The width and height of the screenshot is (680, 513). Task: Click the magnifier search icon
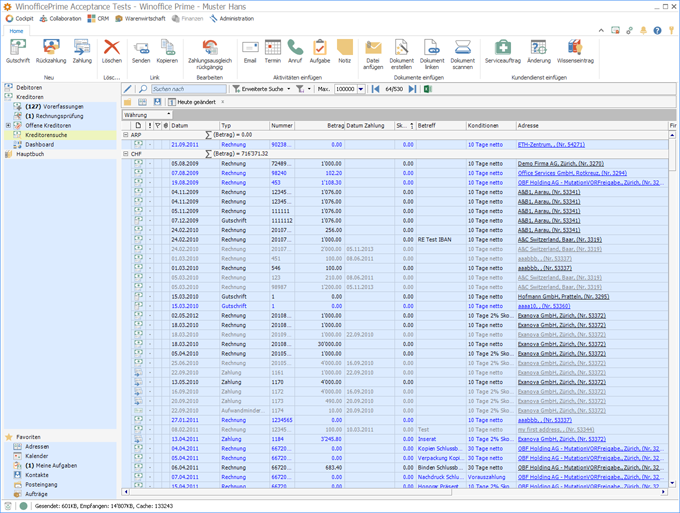(x=143, y=89)
